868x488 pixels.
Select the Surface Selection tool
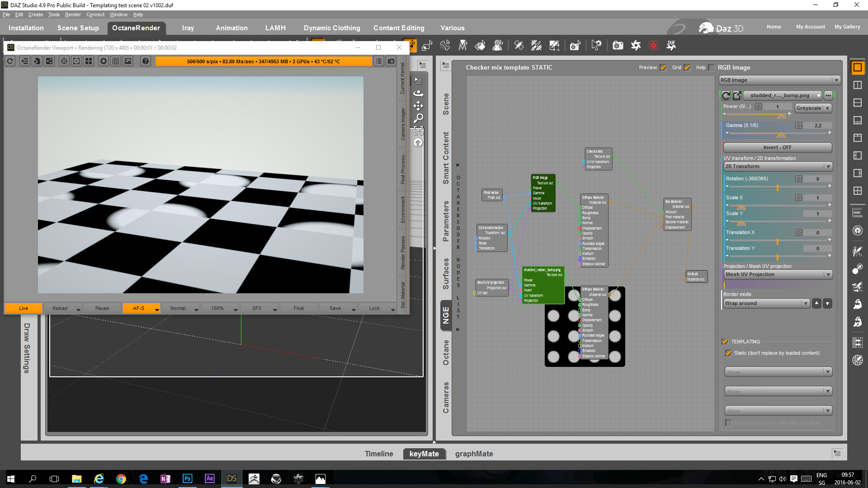480,45
